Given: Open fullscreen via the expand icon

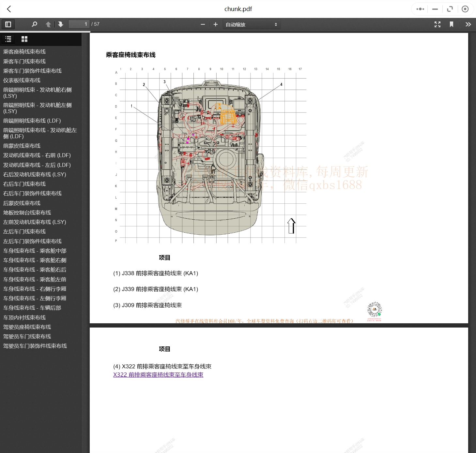Looking at the screenshot, I should pos(450,9).
